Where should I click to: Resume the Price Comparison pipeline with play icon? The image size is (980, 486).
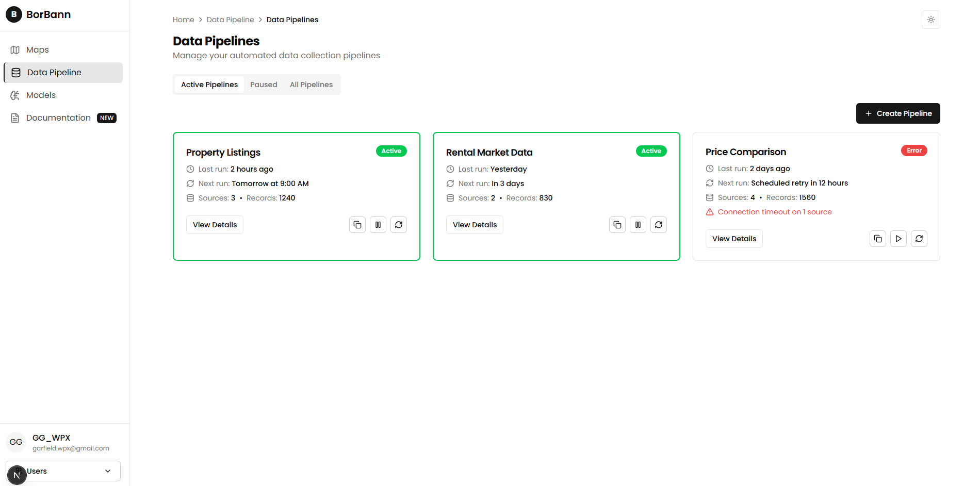click(899, 239)
